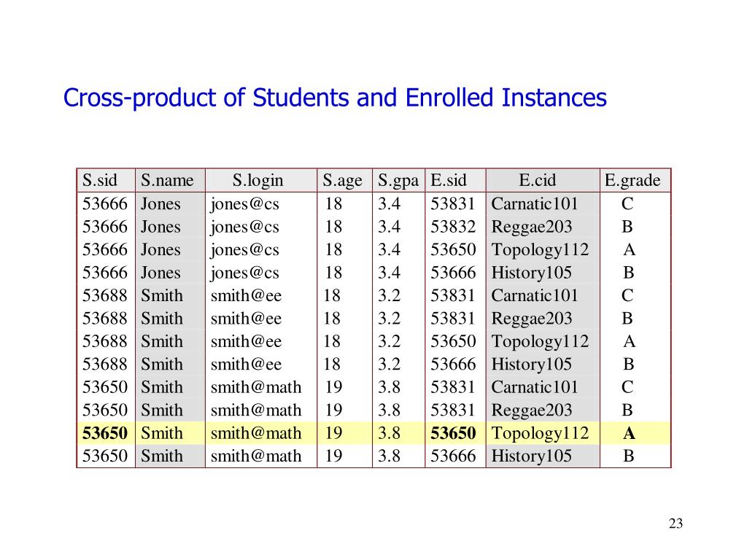
Task: Click the title "Cross-product of Students and Enrolled Instances"
Action: 335,98
